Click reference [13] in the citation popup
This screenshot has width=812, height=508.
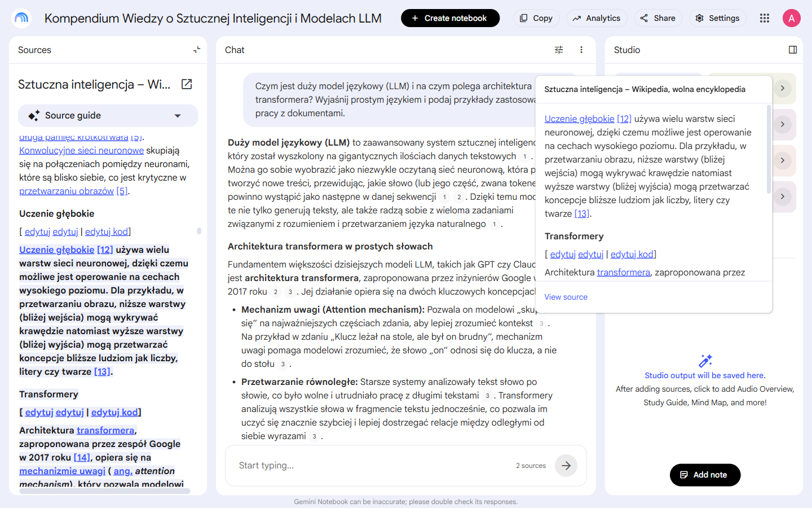point(582,213)
